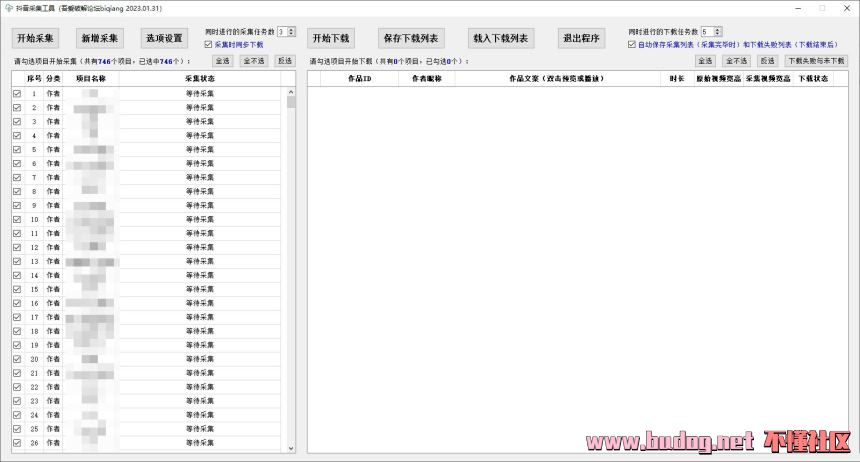Close the 抖音采集工具 window
The width and height of the screenshot is (860, 462).
[846, 8]
